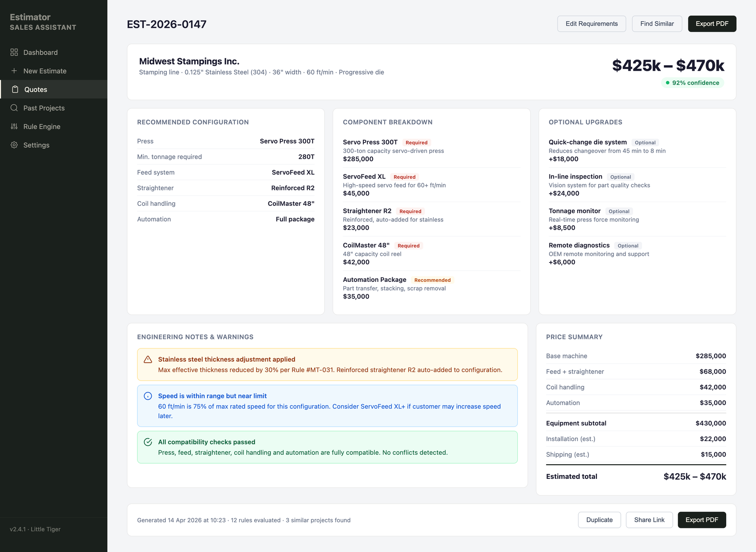
Task: Open Past Projects via the magnifier icon
Action: pyautogui.click(x=15, y=108)
